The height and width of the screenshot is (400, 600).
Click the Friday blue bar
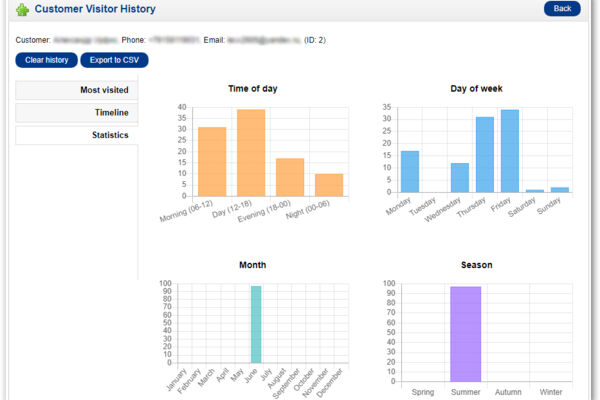pos(510,151)
